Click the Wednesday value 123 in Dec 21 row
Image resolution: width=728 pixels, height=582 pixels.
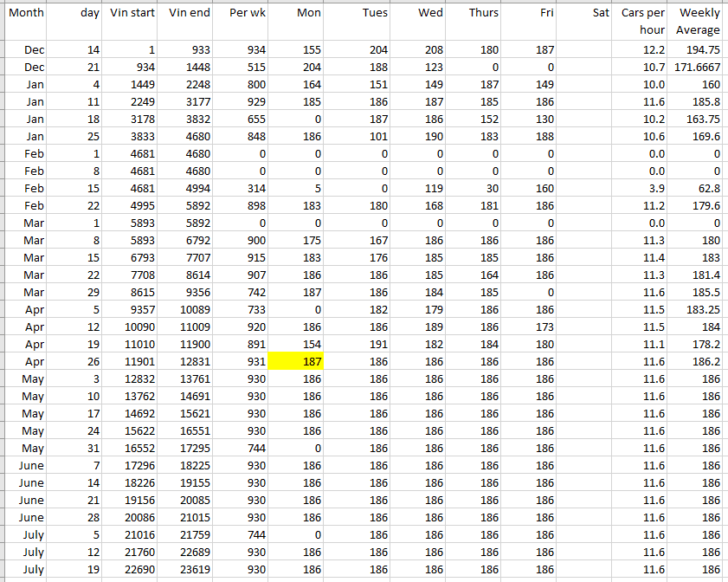417,67
